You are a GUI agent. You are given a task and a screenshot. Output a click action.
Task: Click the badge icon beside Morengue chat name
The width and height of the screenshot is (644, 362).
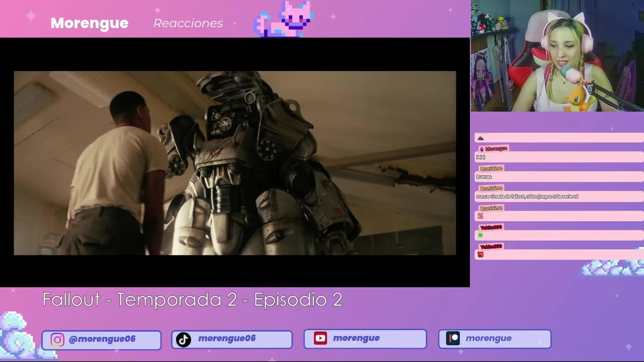(x=481, y=149)
